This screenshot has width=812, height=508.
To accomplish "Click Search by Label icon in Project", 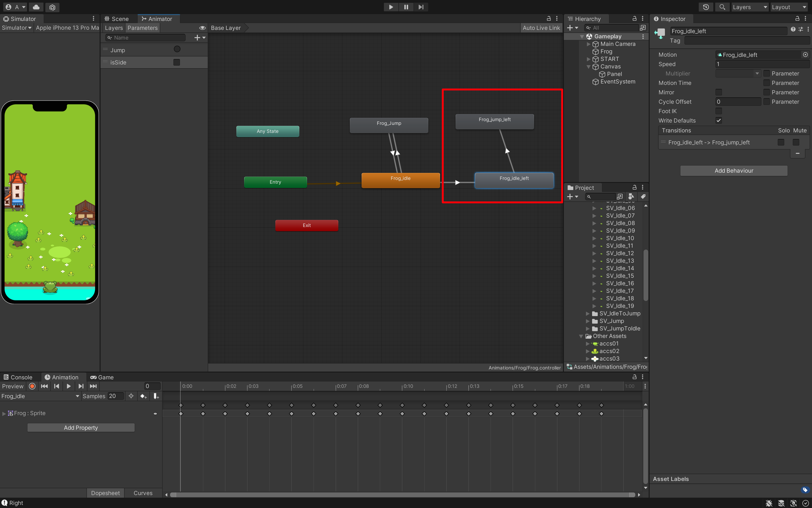I will tap(643, 197).
